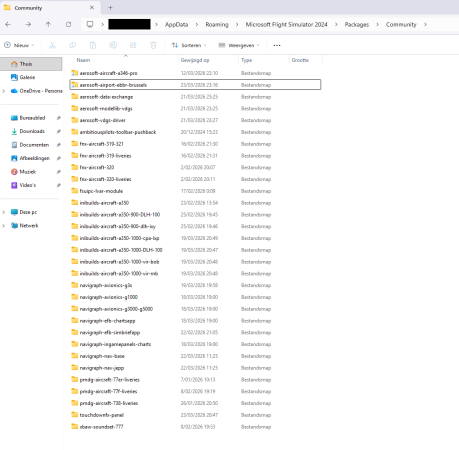Click the Delete trash can icon

153,45
